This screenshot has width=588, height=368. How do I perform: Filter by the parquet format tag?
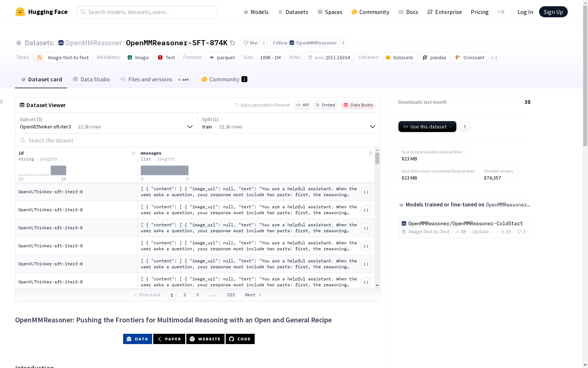coord(222,57)
